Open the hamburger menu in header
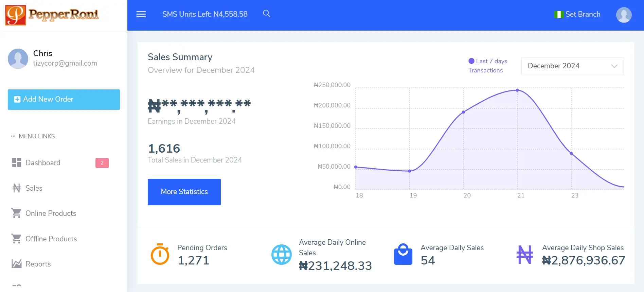Screen dimensions: 644x292 [141, 14]
